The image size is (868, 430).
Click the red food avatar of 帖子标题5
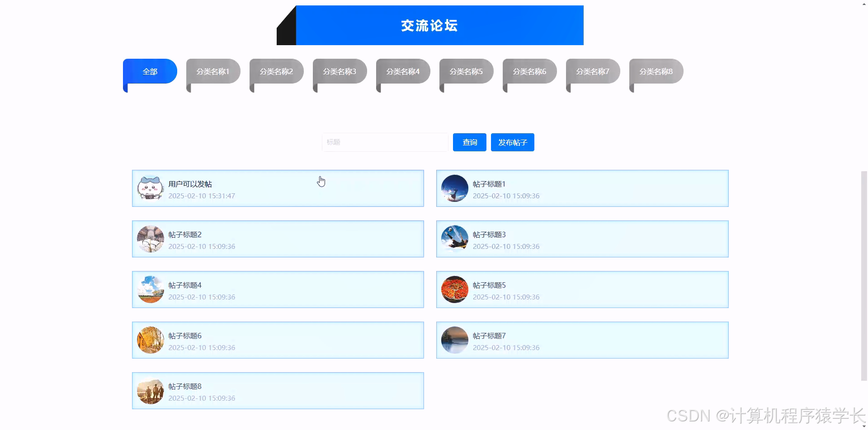455,290
